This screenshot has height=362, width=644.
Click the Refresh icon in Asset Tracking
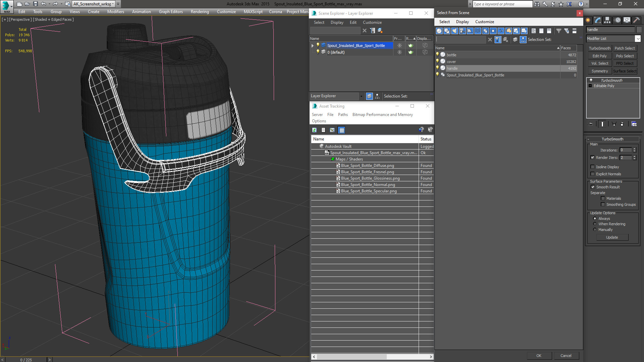pyautogui.click(x=314, y=130)
